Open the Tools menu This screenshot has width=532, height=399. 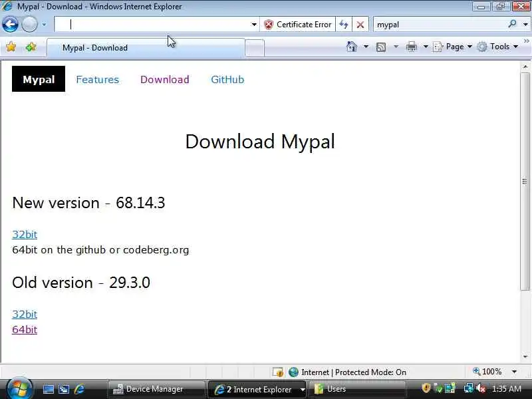tap(497, 47)
